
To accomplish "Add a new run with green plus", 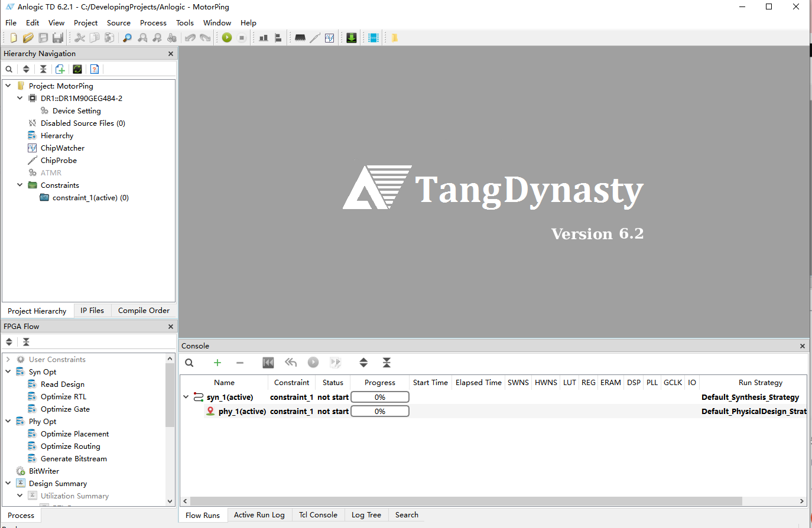I will (217, 363).
